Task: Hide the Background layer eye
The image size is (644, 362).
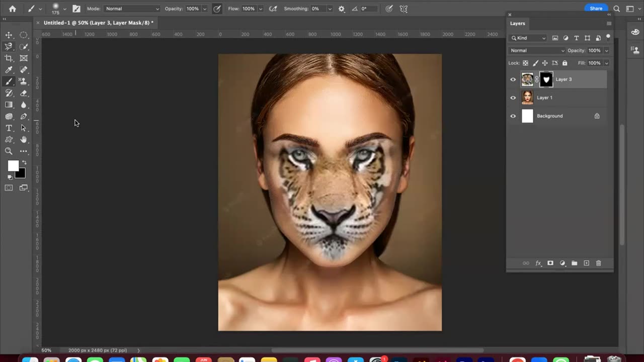Action: [x=513, y=116]
